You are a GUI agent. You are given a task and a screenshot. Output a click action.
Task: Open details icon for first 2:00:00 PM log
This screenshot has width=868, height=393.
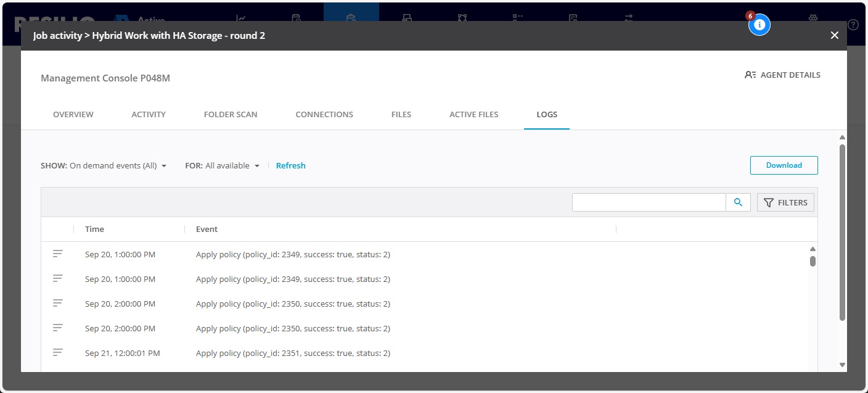tap(58, 303)
